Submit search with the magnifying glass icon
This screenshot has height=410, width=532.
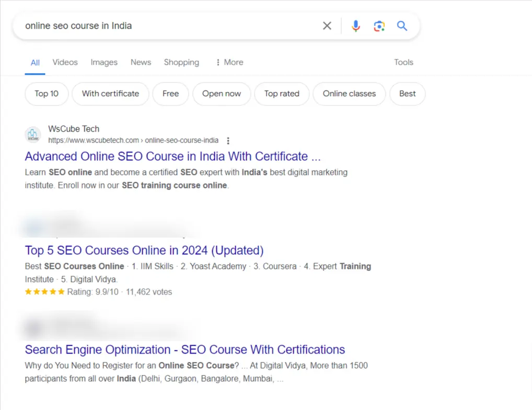[402, 26]
